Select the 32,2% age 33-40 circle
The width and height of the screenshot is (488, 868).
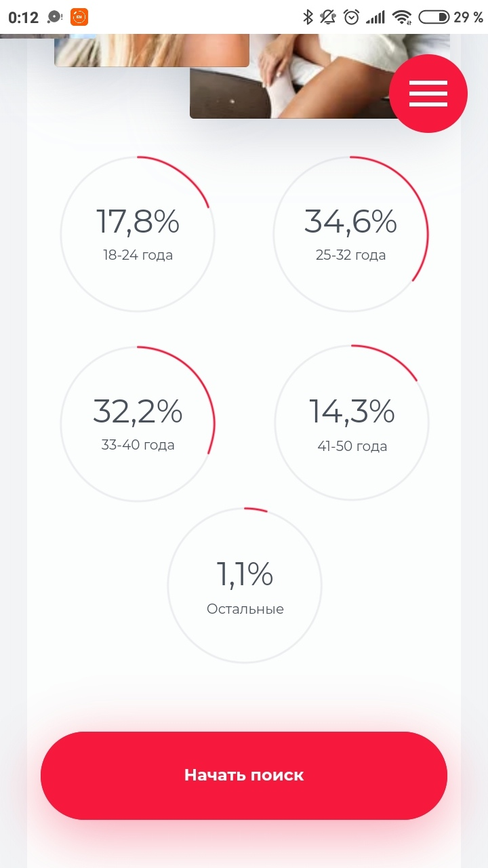[x=138, y=424]
